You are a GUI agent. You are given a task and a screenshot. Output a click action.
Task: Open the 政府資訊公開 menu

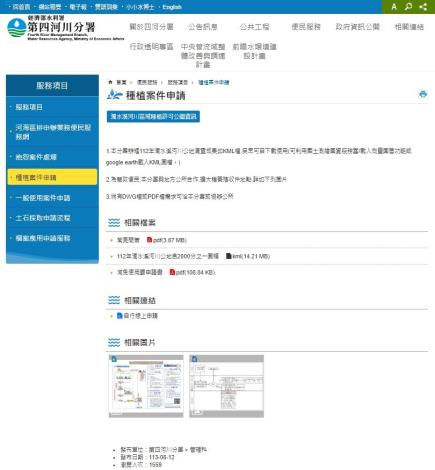coord(358,27)
